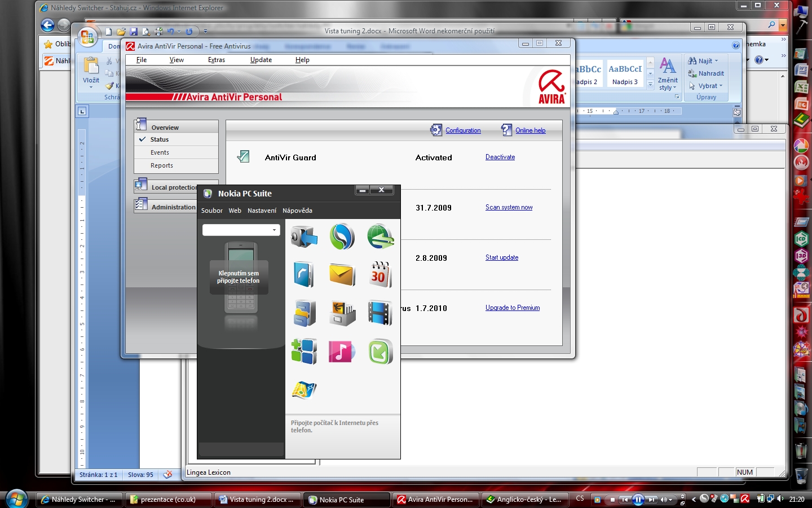
Task: Click the Open folder icon in Word toolbar
Action: coord(121,32)
